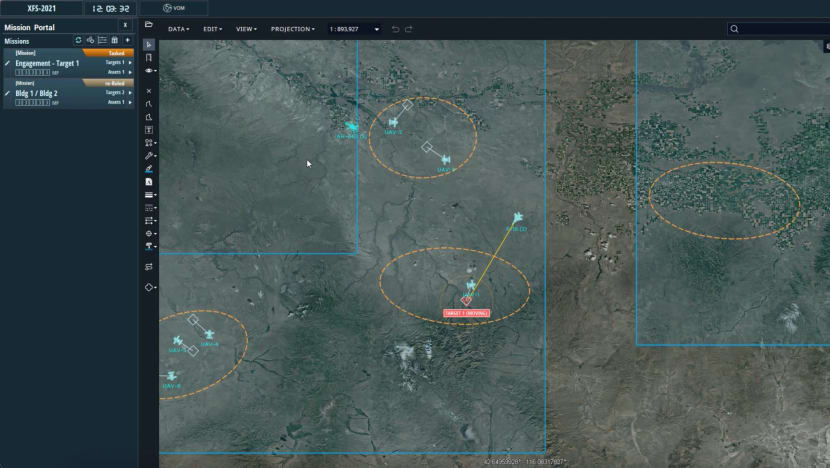Viewport: 830px width, 468px height.
Task: Click the undo arrow in top toolbar
Action: 395,29
